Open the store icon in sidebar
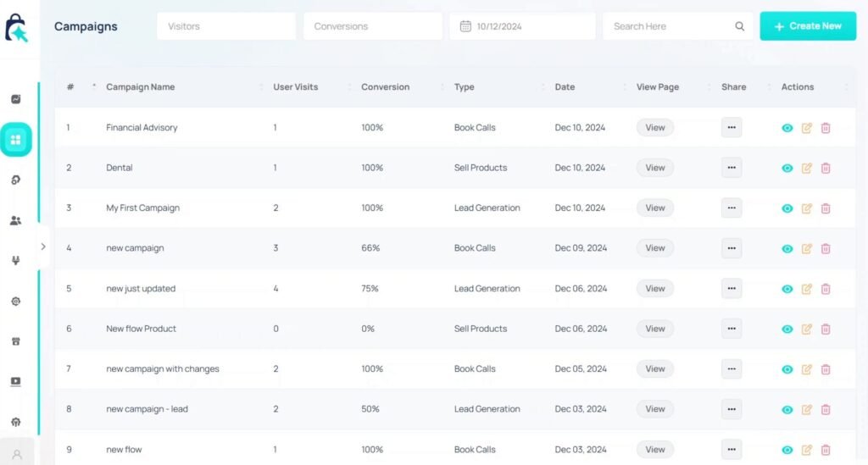The width and height of the screenshot is (868, 465). [15, 341]
